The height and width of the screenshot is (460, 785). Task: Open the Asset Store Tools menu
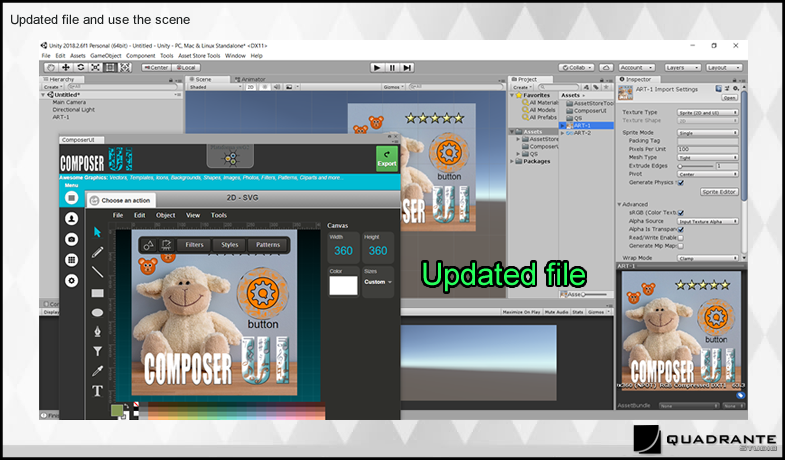[x=199, y=56]
